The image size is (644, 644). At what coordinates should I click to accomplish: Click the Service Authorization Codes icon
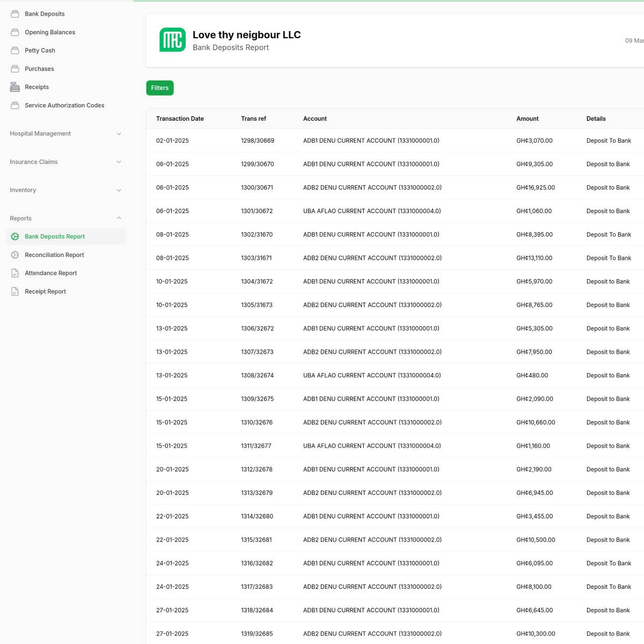pos(14,105)
